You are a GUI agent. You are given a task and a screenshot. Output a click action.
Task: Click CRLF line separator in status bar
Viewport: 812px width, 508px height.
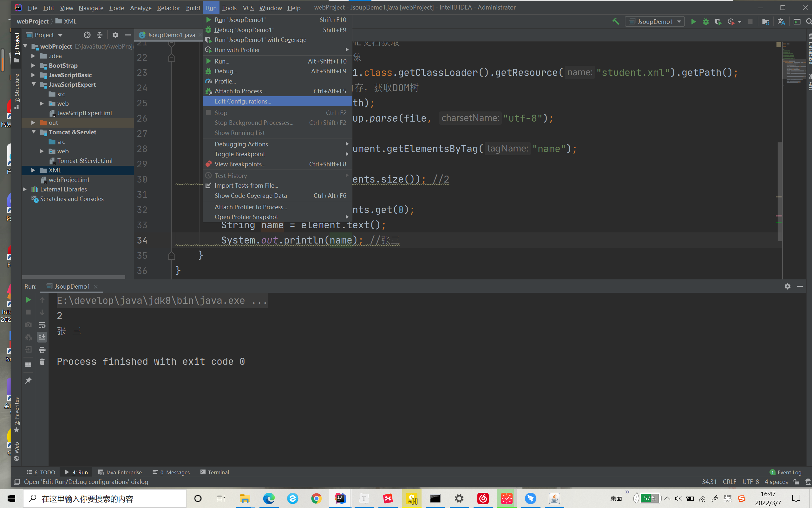tap(730, 482)
